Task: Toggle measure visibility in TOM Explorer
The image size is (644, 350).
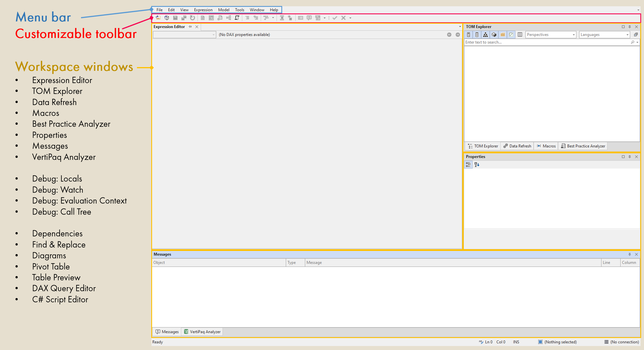Action: [469, 34]
